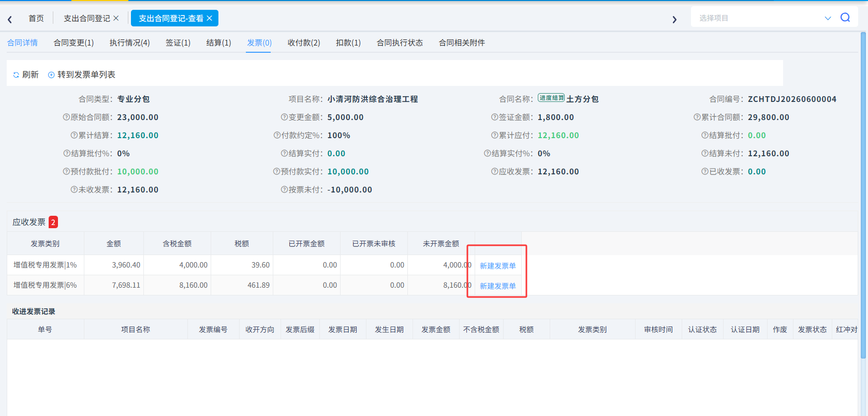Screen dimensions: 868x416
Task: Expand the 选择项目 dropdown arrow
Action: [828, 18]
